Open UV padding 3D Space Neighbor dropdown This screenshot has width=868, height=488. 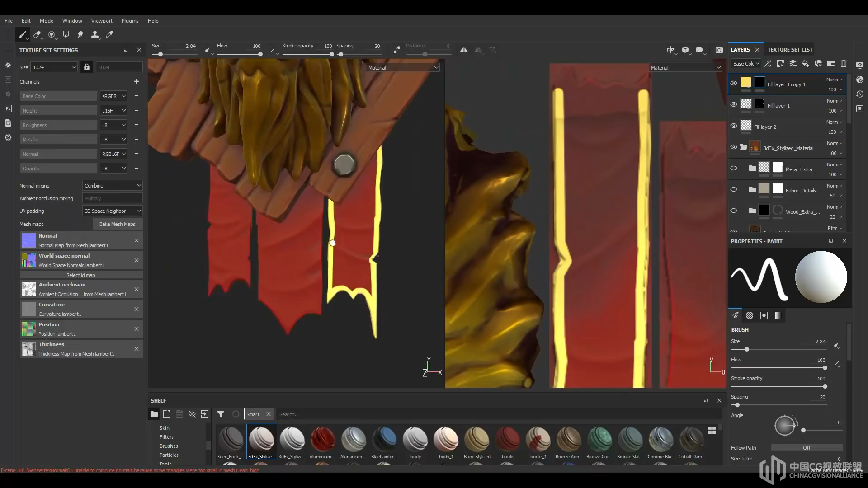[x=113, y=211]
